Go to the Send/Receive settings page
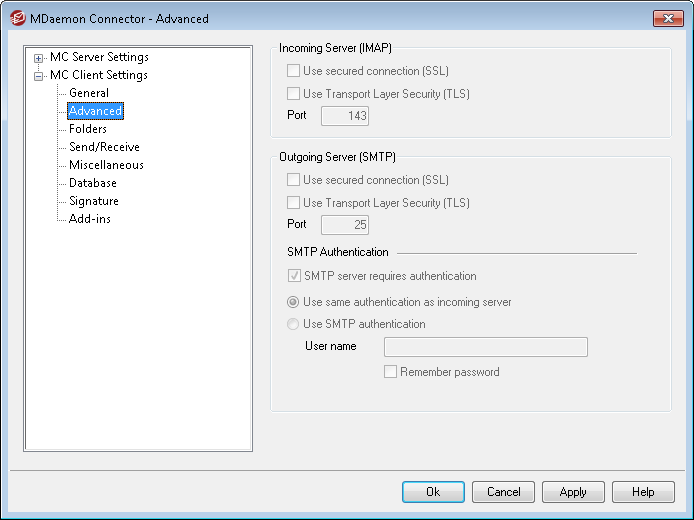 104,147
